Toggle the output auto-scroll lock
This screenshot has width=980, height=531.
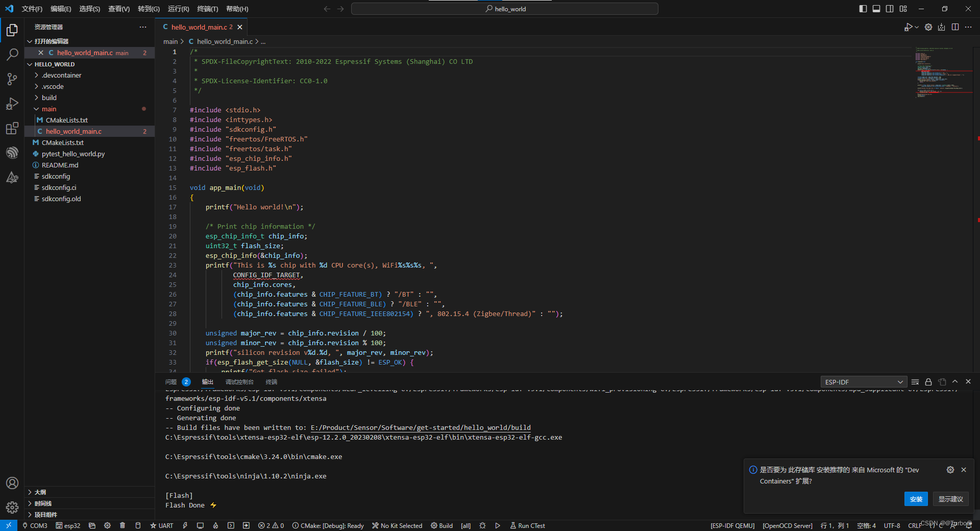[928, 382]
